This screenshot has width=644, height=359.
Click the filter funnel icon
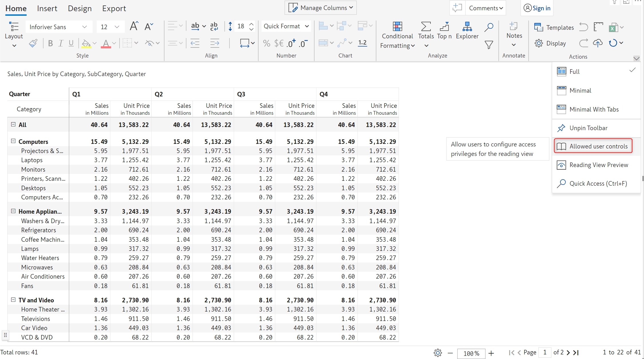tap(489, 45)
